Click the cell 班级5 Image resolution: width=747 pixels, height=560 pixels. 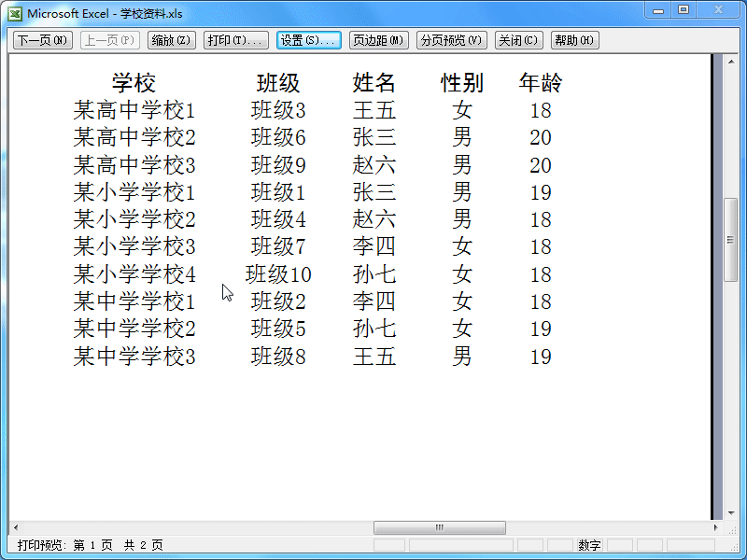pos(278,329)
